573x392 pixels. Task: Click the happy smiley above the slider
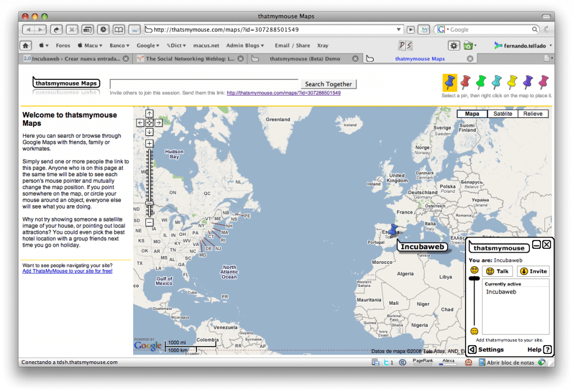click(x=475, y=270)
